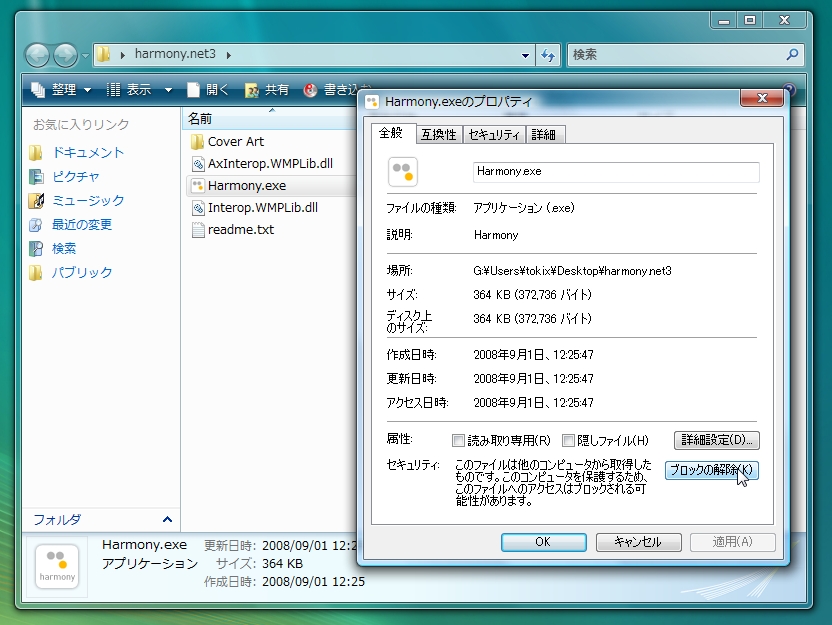
Task: Click properties dialog title bar icon
Action: click(x=372, y=101)
